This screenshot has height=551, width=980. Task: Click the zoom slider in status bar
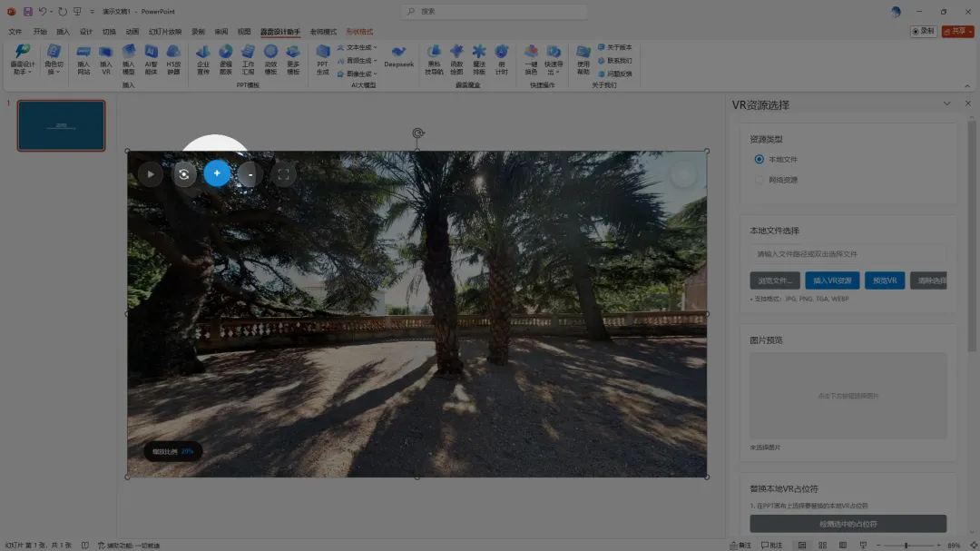point(908,546)
